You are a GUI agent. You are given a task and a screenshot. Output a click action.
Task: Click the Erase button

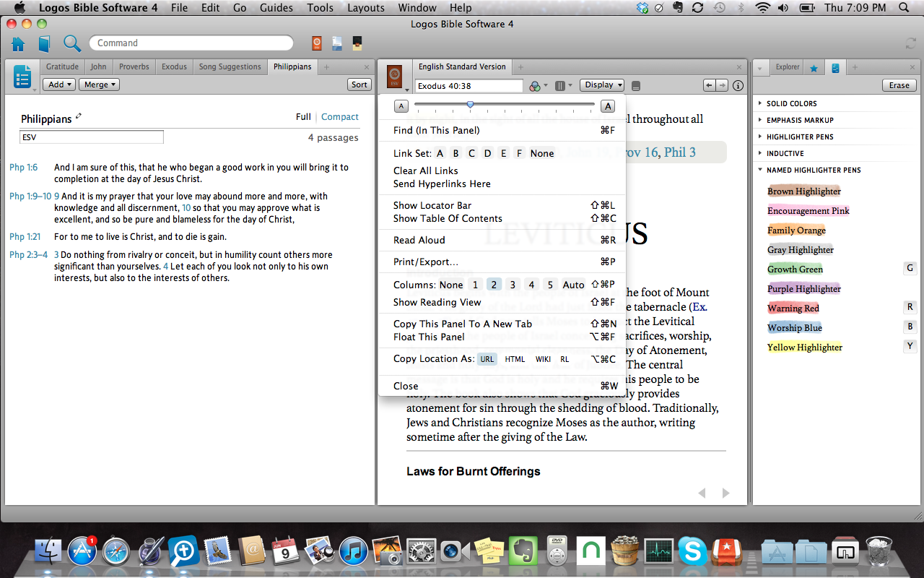click(x=899, y=85)
